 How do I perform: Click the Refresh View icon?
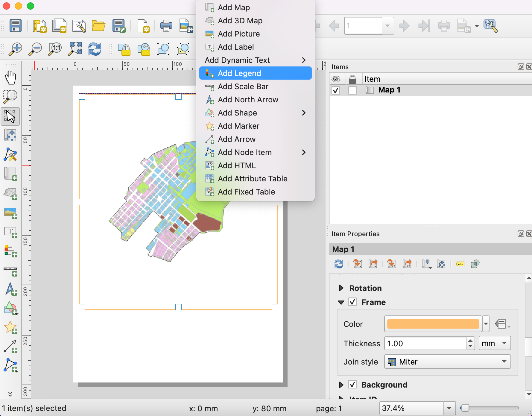[95, 49]
